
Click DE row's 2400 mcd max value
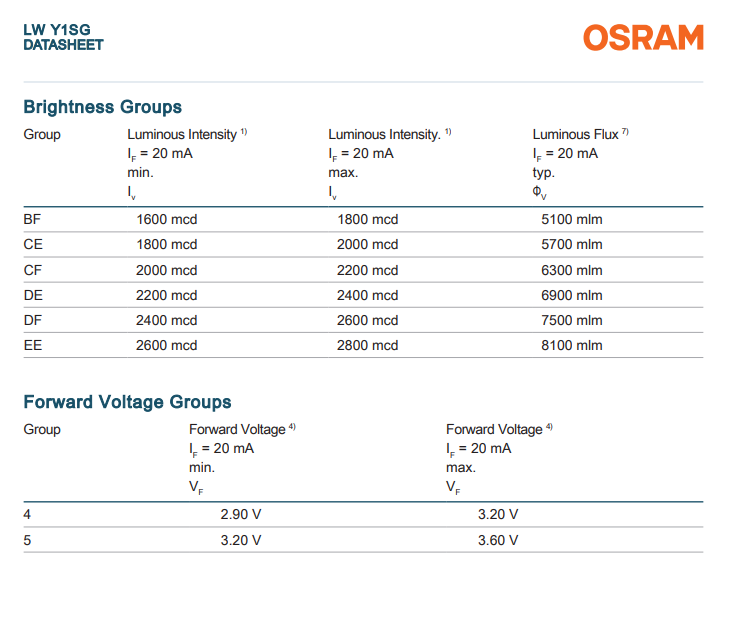tap(367, 295)
